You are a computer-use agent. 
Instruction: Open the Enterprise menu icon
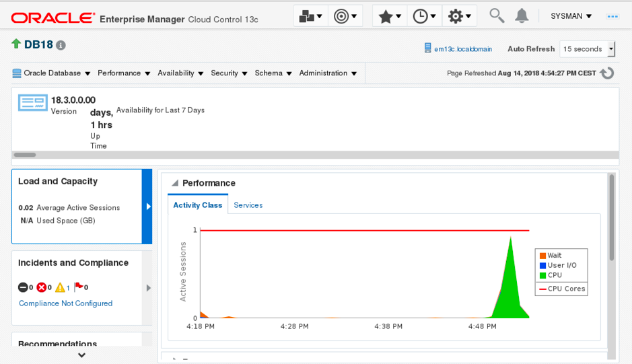310,16
